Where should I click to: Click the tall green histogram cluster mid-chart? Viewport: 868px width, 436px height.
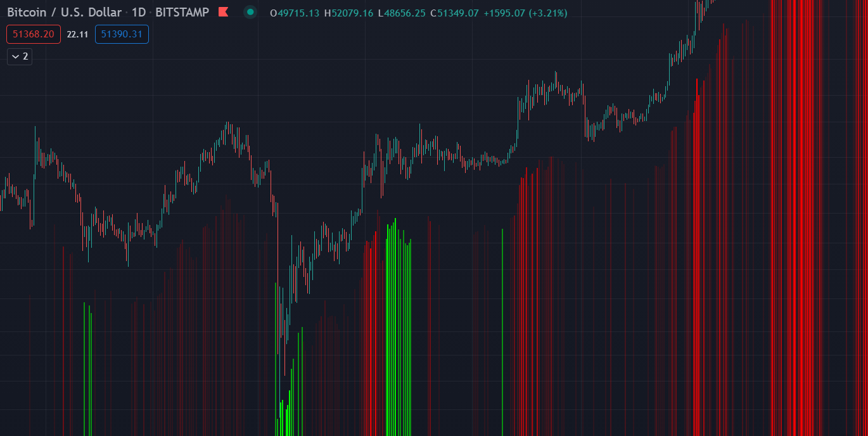pyautogui.click(x=399, y=317)
